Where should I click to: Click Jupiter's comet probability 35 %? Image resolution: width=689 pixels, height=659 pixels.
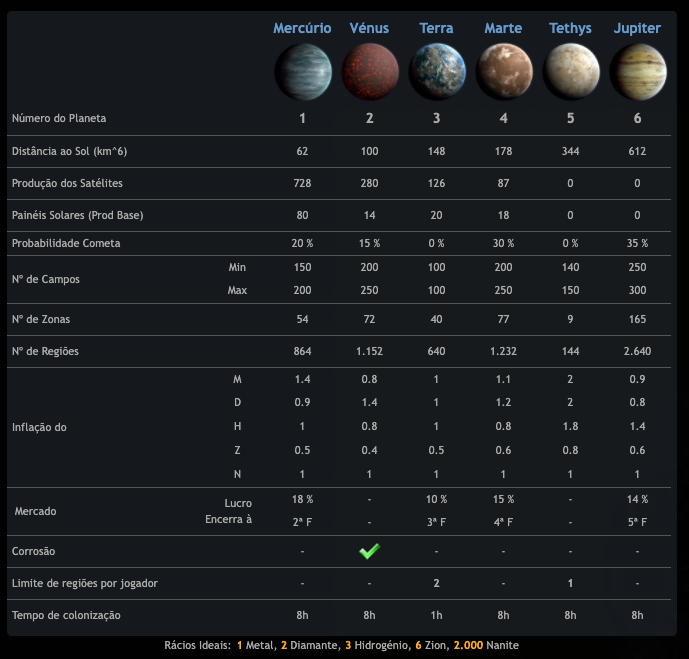tap(637, 243)
